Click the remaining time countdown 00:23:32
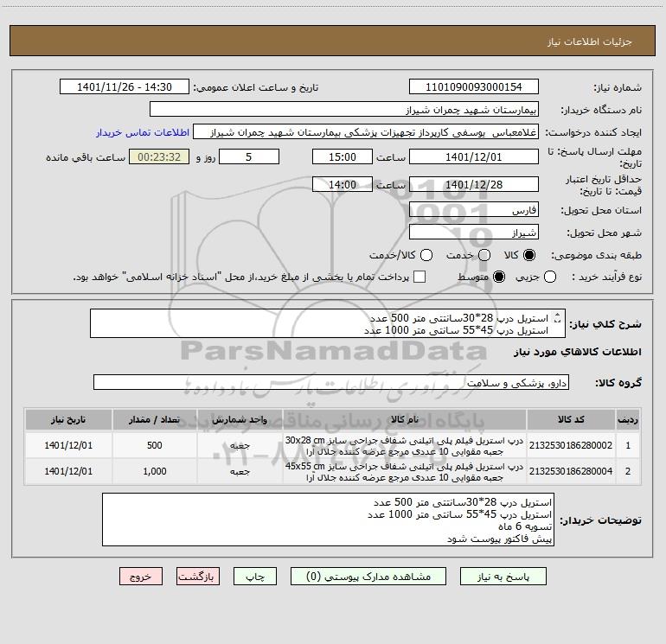Image resolution: width=666 pixels, height=644 pixels. point(159,156)
